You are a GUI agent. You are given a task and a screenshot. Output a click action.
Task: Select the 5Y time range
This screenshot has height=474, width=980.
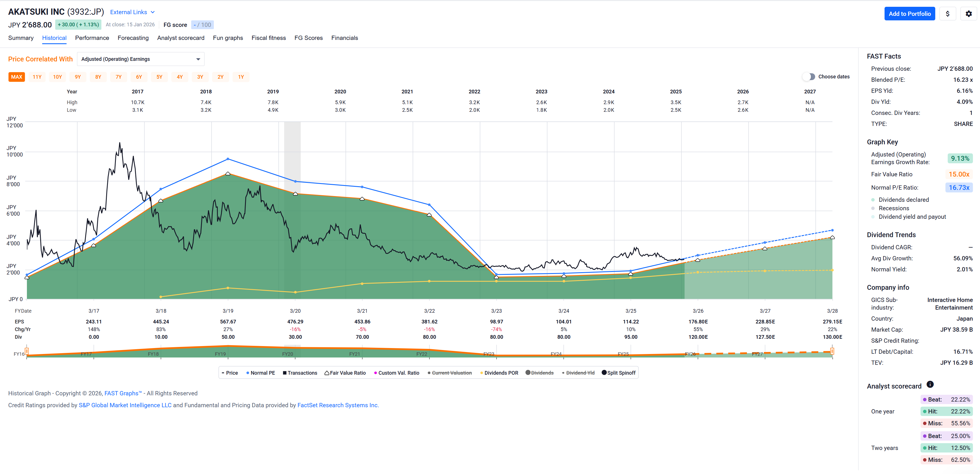tap(159, 77)
